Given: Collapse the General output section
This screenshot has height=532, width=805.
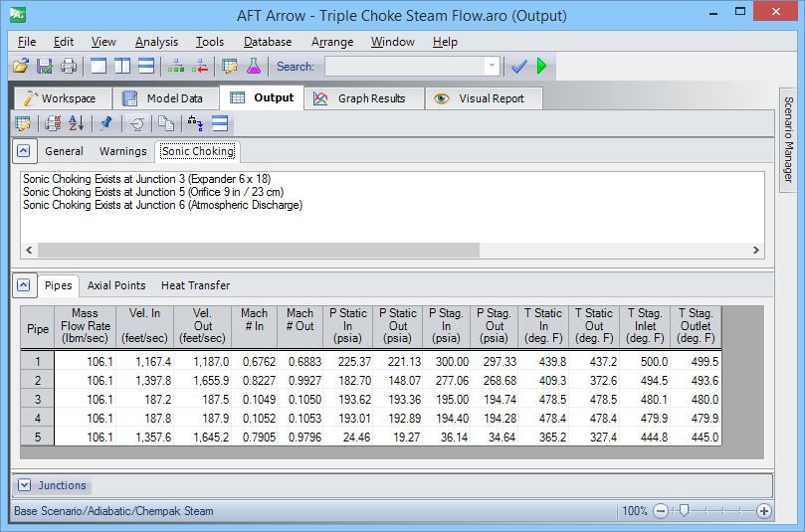Looking at the screenshot, I should tap(24, 151).
